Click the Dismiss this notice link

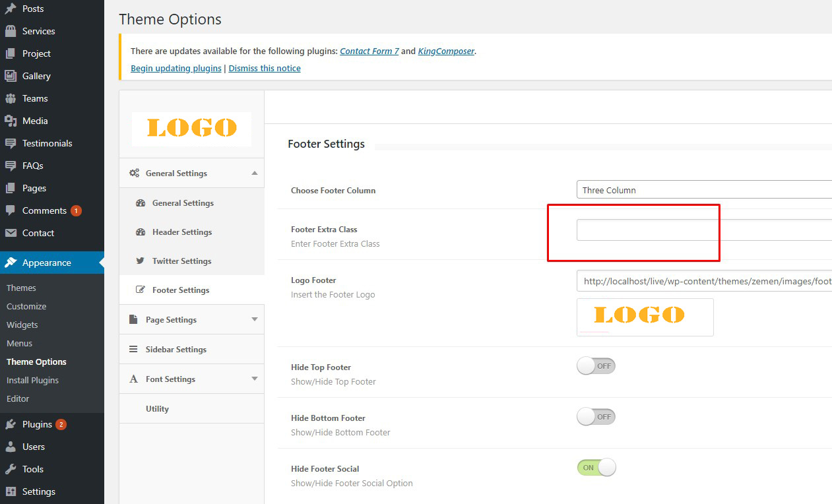[x=265, y=69]
